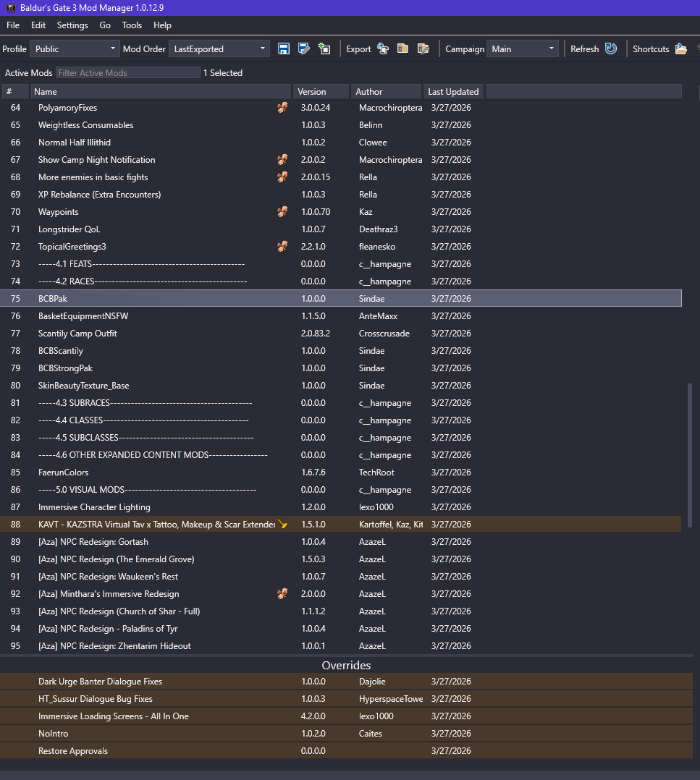
Task: Click extender icon on Minthara's Immersive Redesign row
Action: (x=282, y=593)
